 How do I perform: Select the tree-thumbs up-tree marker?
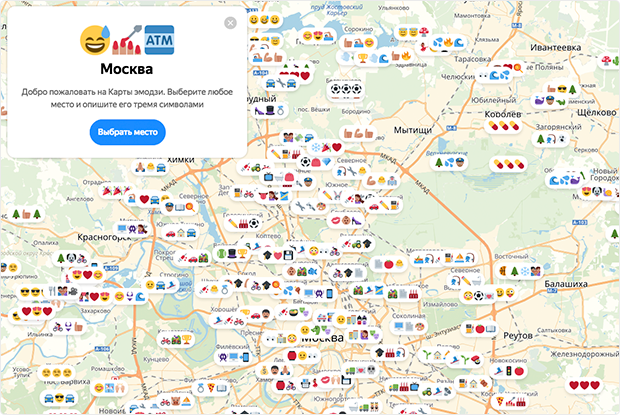coord(26,214)
